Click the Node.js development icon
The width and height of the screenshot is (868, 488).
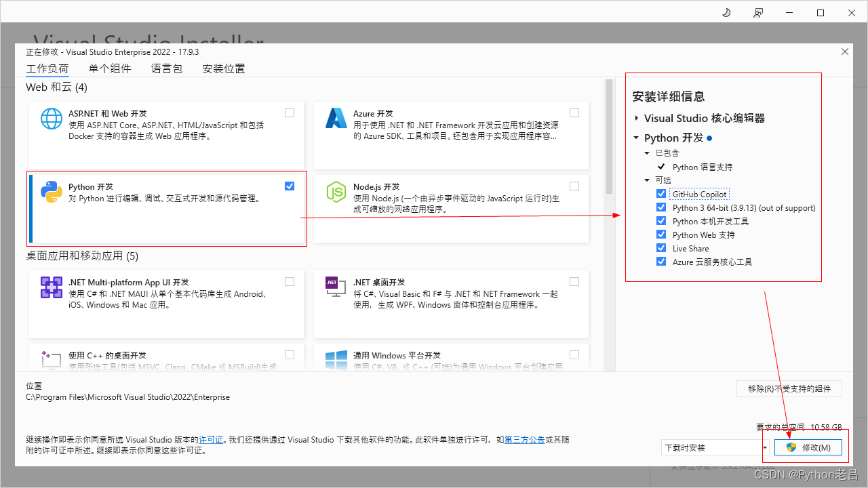click(x=336, y=193)
